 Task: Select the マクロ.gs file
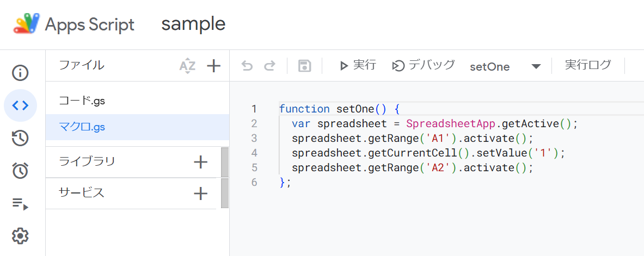pyautogui.click(x=82, y=127)
